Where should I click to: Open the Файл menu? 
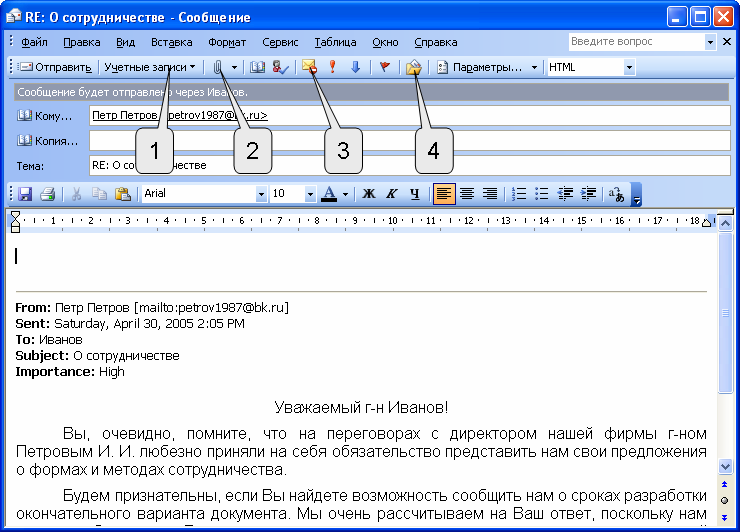click(x=34, y=42)
